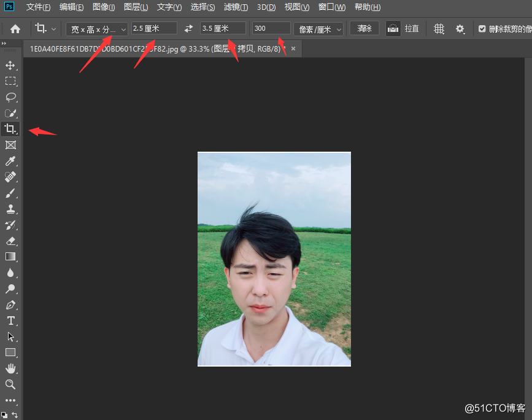Open the pixels per centimeter unit dropdown
Image resolution: width=532 pixels, height=420 pixels.
(318, 29)
